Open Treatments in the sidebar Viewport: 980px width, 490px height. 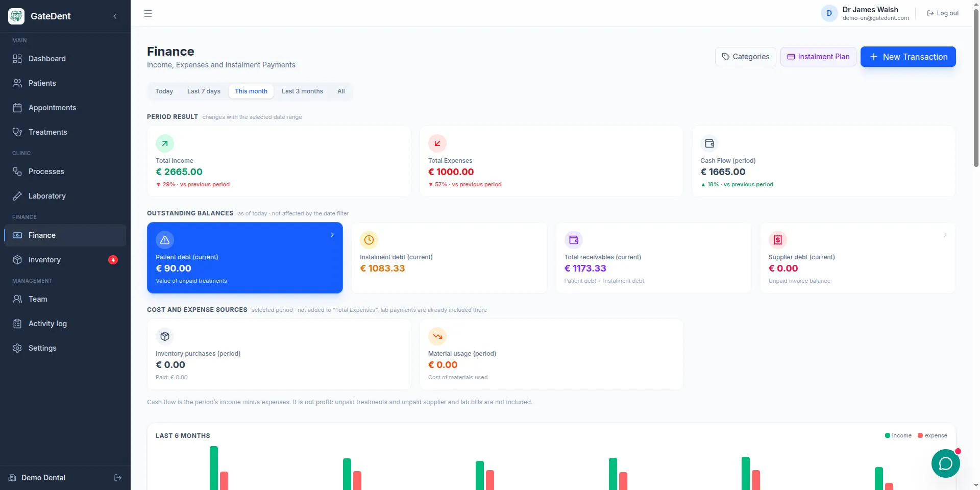[x=65, y=132]
